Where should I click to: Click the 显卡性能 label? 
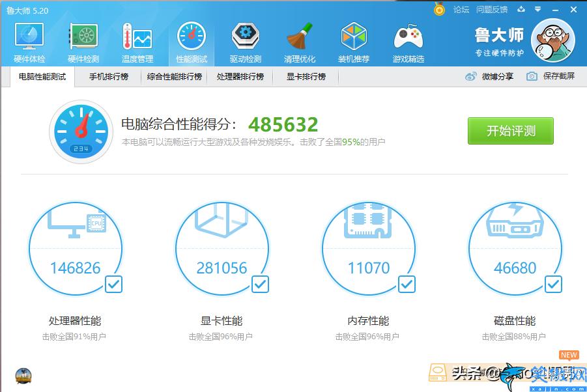click(x=222, y=321)
